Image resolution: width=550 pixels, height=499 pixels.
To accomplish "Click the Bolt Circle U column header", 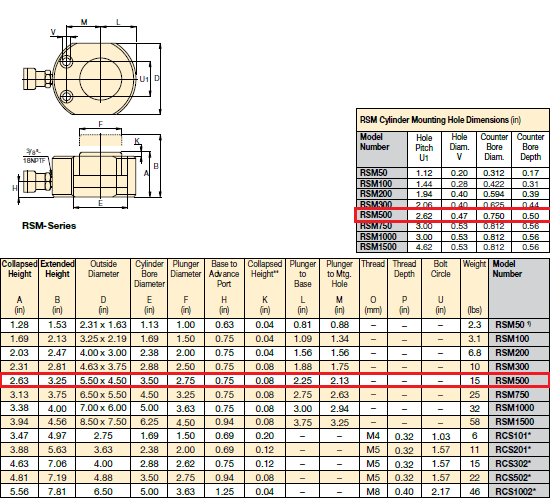I will coord(441,288).
